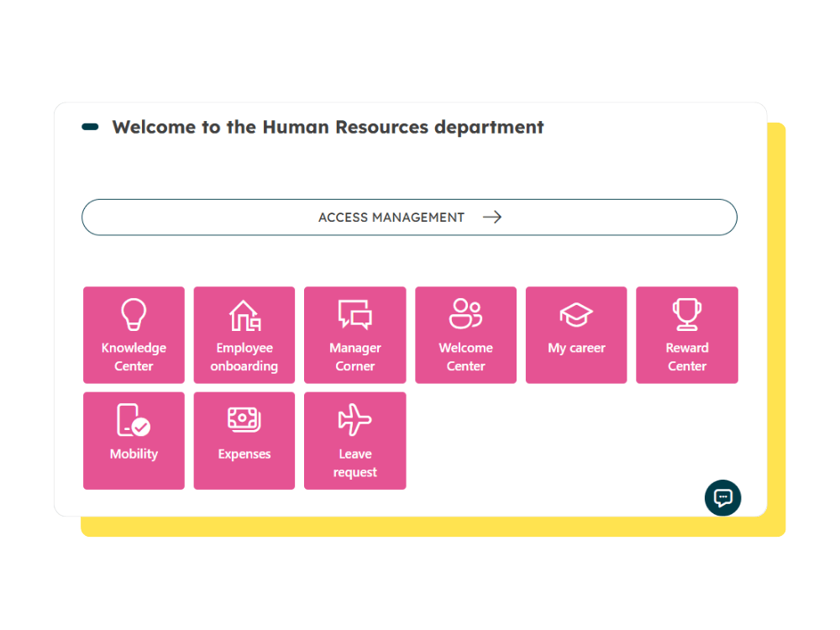Screen dimensions: 840x630
Task: Click the dark dash beside the welcome heading
Action: [90, 127]
